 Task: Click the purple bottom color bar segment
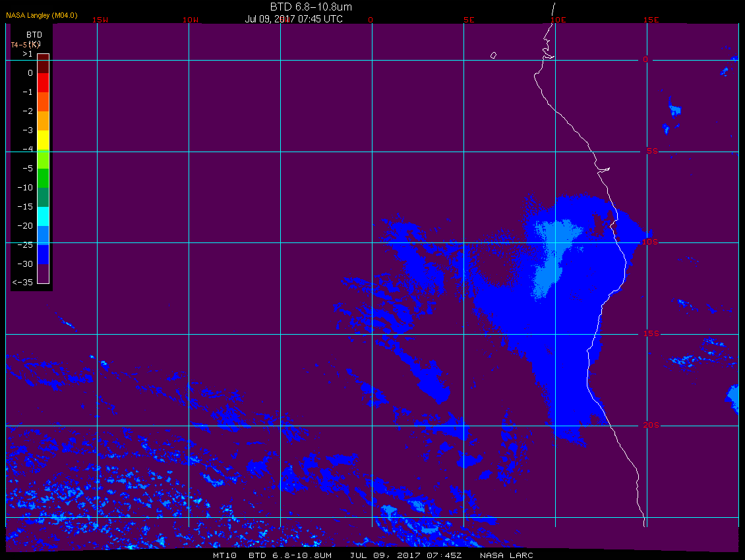click(x=44, y=273)
